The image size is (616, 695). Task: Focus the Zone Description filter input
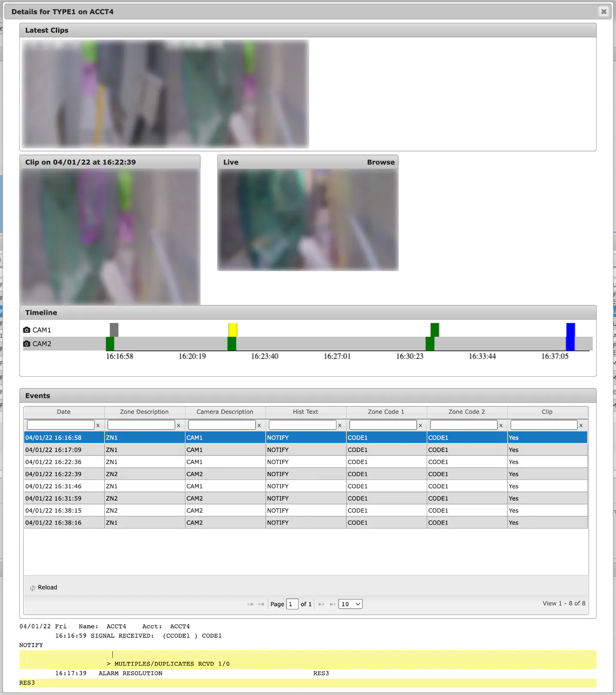[x=141, y=425]
